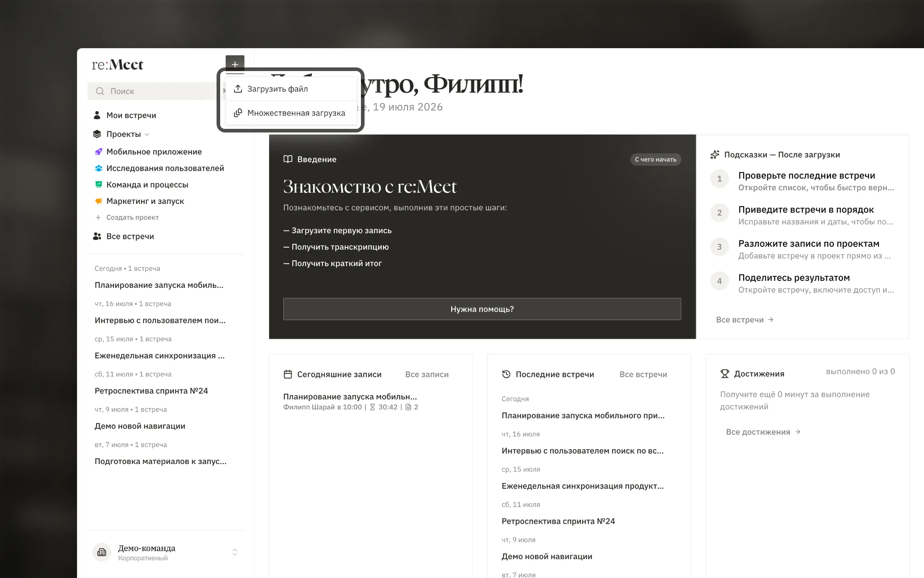Viewport: 924px width, 578px height.
Task: Choose Множественная загрузка menu entry
Action: click(x=291, y=113)
